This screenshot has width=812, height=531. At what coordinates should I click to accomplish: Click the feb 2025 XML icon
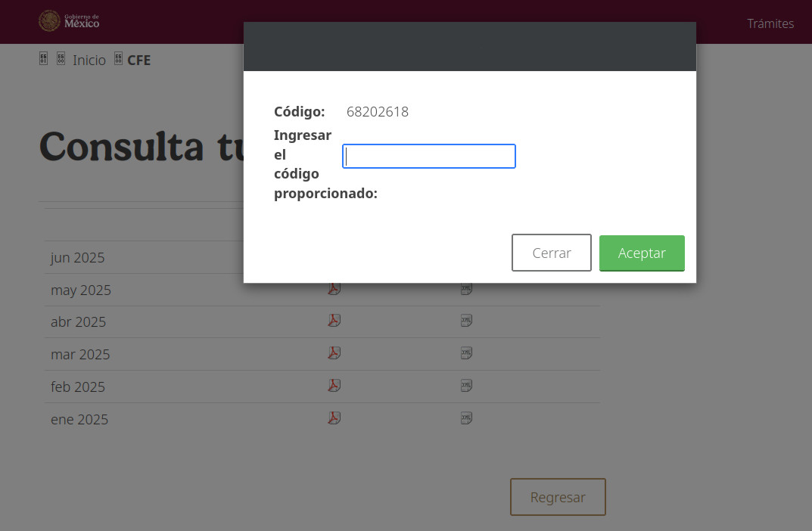tap(466, 385)
